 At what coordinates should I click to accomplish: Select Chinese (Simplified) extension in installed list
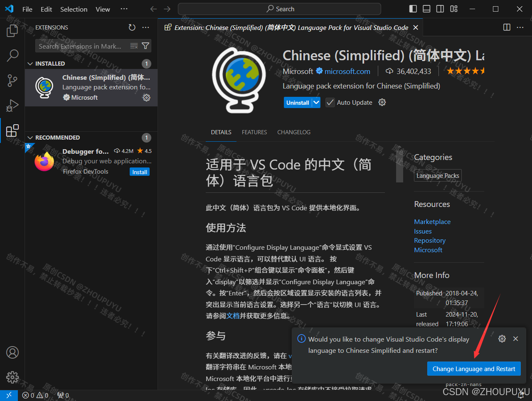[91, 88]
